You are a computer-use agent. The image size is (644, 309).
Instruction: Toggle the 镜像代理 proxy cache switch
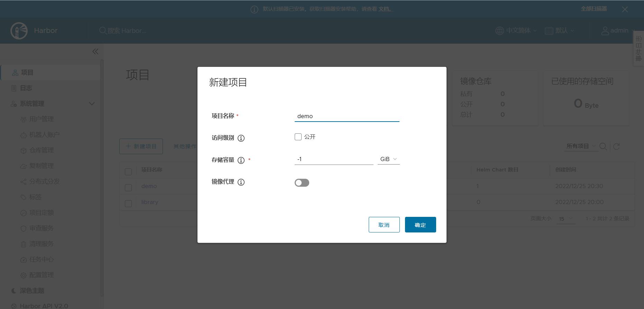[302, 183]
